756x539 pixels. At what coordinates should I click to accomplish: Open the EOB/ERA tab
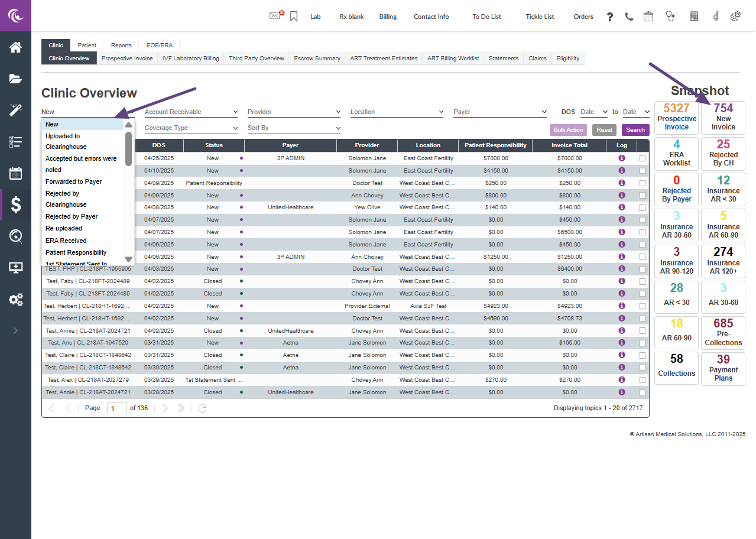pos(160,46)
